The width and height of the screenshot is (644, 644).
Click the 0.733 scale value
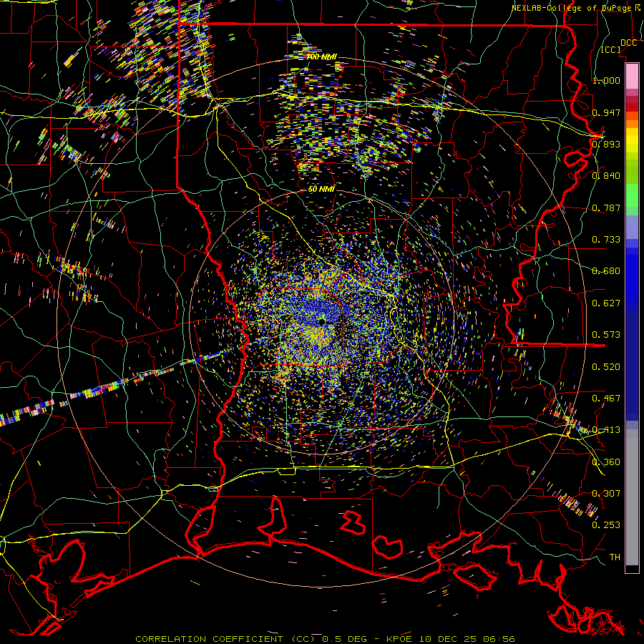click(606, 239)
